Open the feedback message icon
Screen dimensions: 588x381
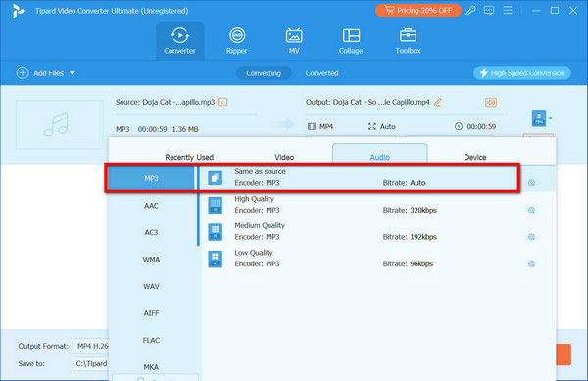click(x=489, y=11)
